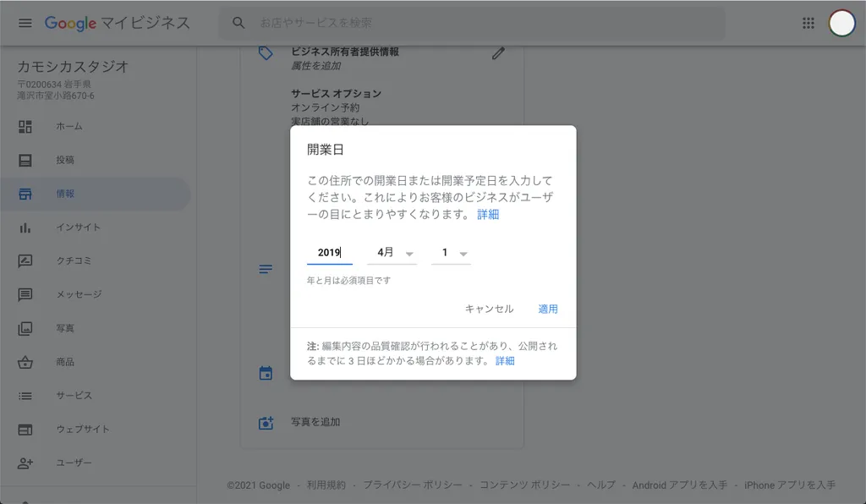Viewport: 866px width, 504px height.
Task: Click the ホーム dashboard icon
Action: coord(25,126)
